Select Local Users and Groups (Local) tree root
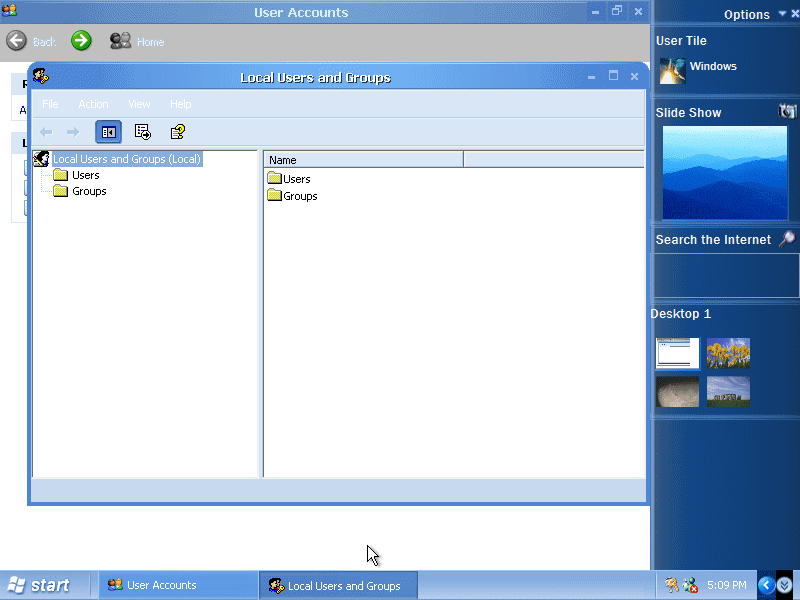This screenshot has height=600, width=800. tap(127, 159)
